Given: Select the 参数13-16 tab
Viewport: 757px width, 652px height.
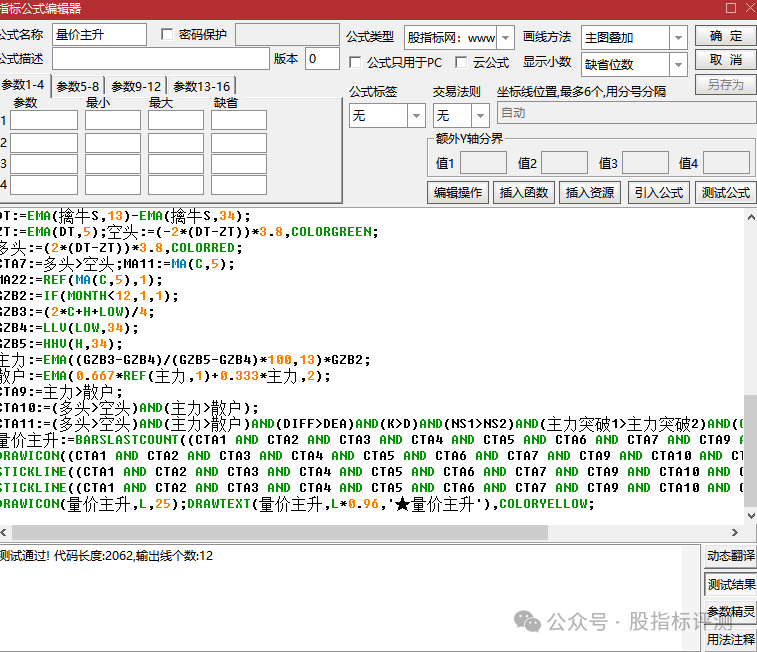Looking at the screenshot, I should coord(201,86).
